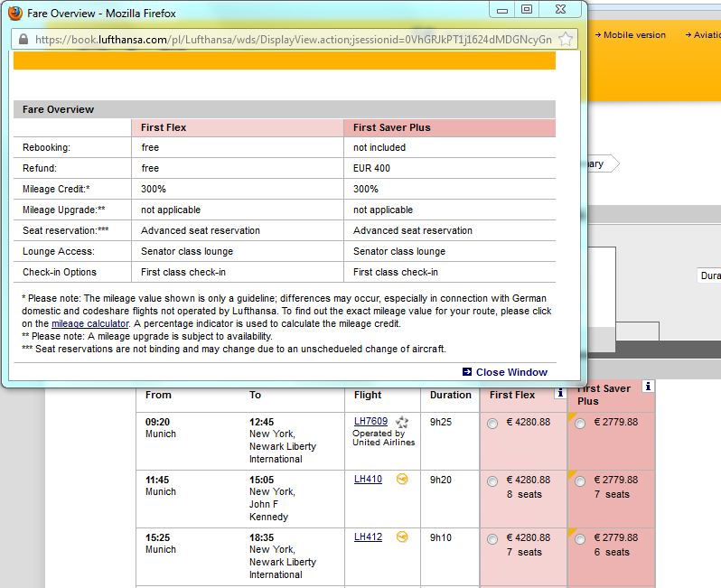Open flight details for LH410
The height and width of the screenshot is (588, 721).
pos(368,480)
